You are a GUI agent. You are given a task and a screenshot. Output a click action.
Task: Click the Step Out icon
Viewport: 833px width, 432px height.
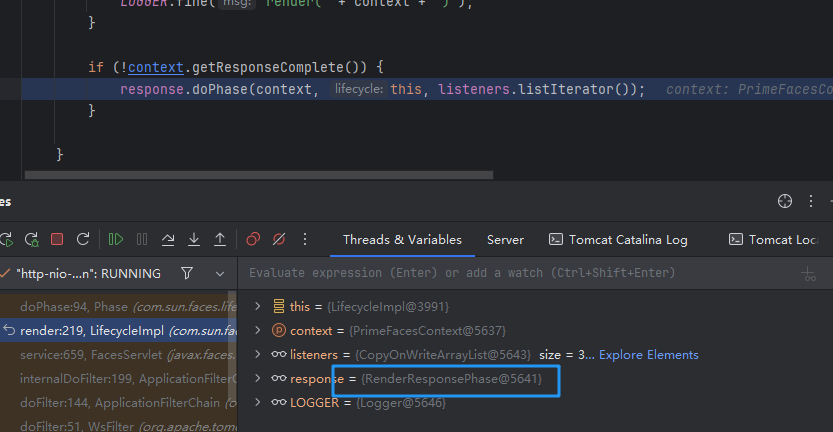(x=220, y=240)
